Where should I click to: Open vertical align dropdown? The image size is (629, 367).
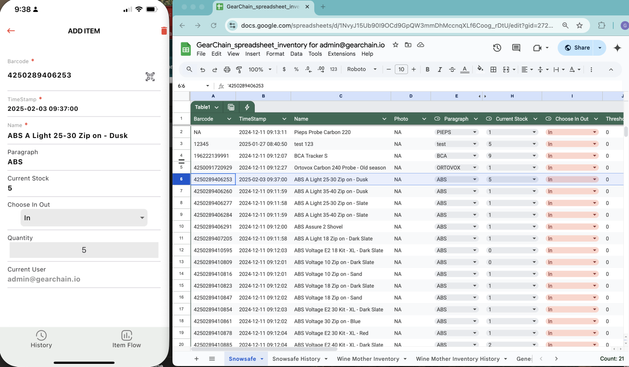[x=542, y=69]
